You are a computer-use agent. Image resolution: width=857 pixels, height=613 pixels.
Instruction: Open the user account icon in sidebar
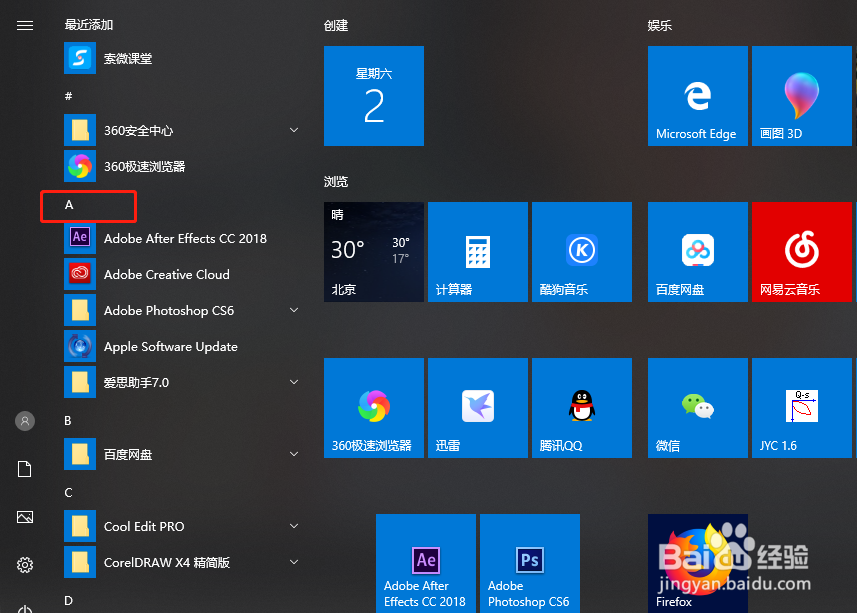[25, 421]
